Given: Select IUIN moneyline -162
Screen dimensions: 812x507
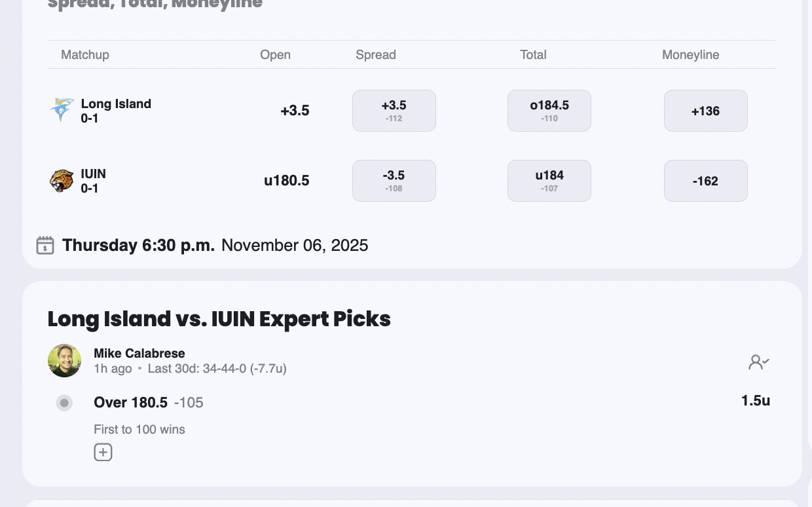Looking at the screenshot, I should coord(705,181).
